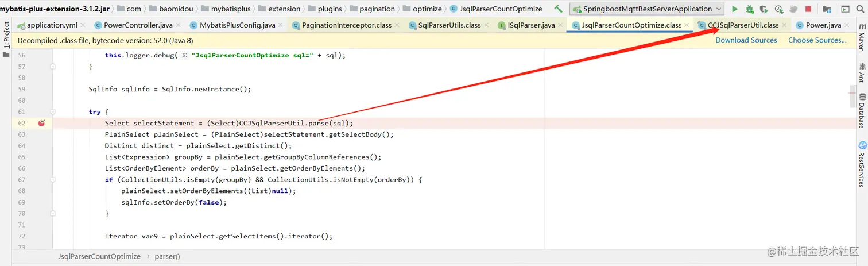Close the application.yml tab
The image size is (868, 266).
pyautogui.click(x=83, y=25)
